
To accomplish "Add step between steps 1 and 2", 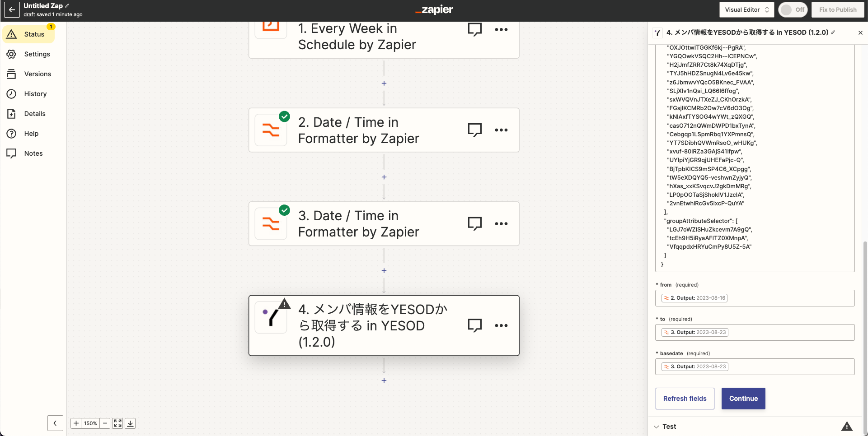I will [384, 83].
